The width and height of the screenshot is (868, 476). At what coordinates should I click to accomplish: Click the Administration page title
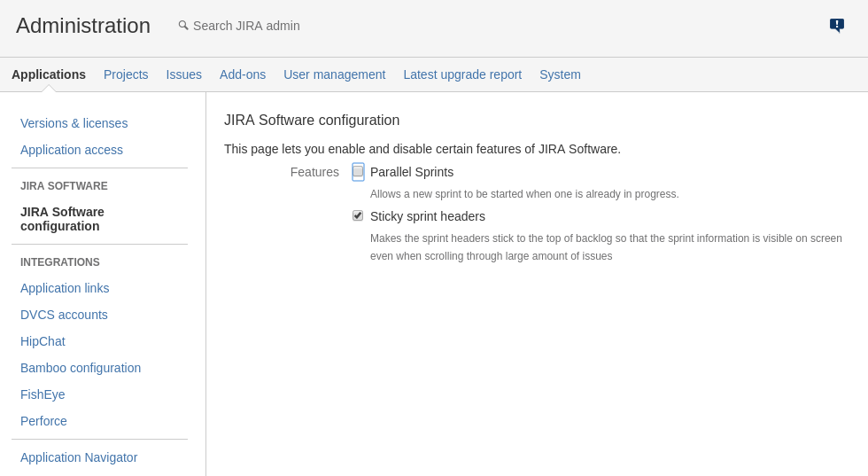[x=83, y=26]
